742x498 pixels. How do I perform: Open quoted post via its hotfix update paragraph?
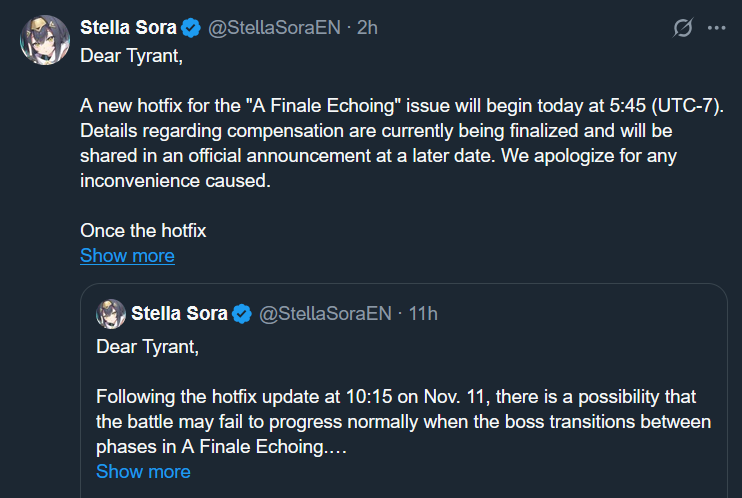tap(400, 421)
